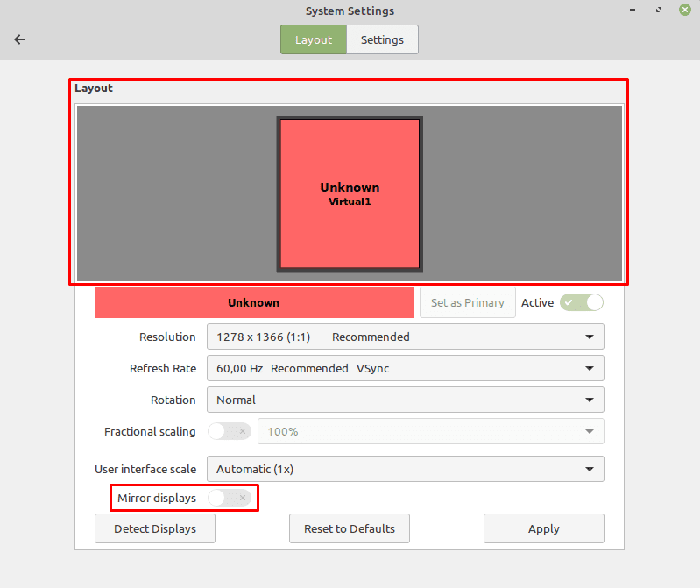Close System Settings with the green X

click(685, 10)
